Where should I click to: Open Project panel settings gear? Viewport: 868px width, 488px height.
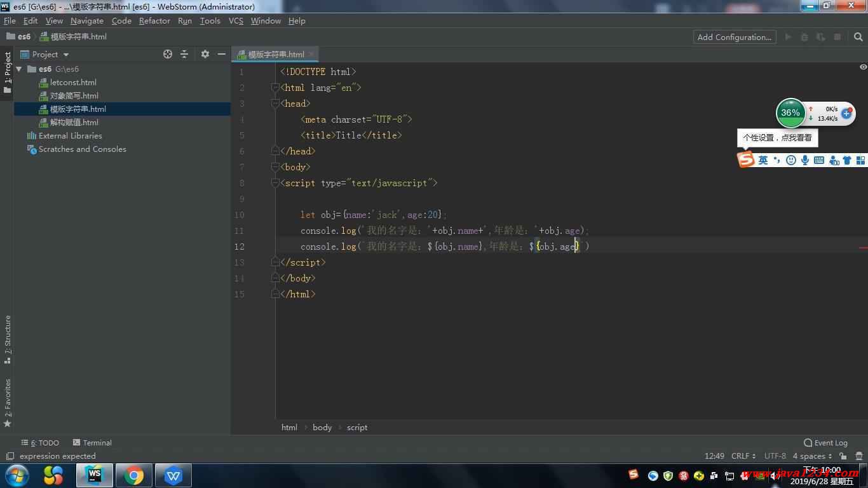tap(205, 54)
